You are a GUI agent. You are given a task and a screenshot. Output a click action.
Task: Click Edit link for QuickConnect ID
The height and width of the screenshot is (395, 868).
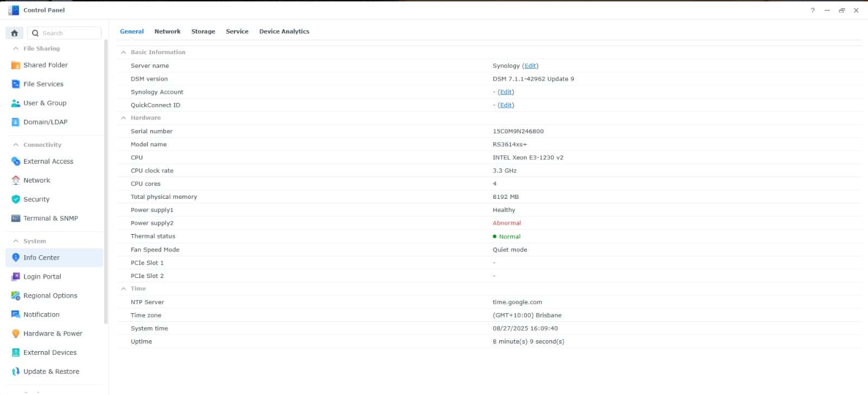tap(506, 105)
